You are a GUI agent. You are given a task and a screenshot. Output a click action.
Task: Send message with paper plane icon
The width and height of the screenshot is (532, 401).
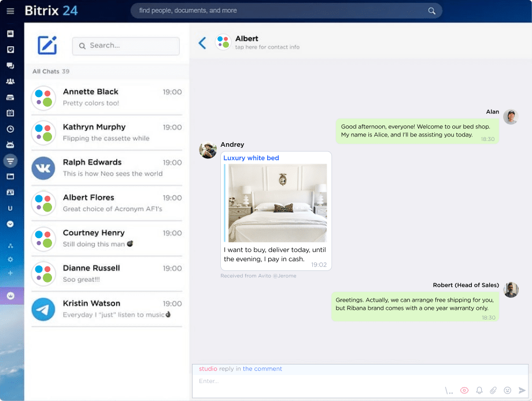(522, 391)
